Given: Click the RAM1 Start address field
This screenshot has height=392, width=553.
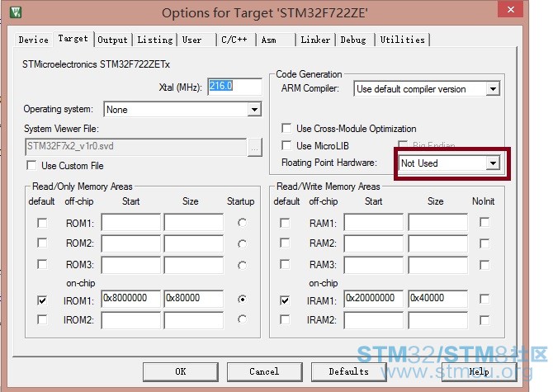Looking at the screenshot, I should [x=374, y=222].
